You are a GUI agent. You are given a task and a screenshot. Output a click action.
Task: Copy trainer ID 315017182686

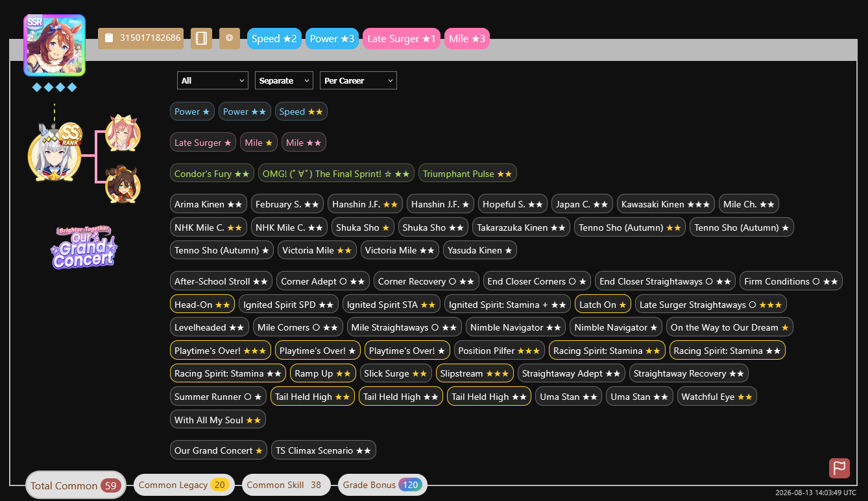click(141, 38)
